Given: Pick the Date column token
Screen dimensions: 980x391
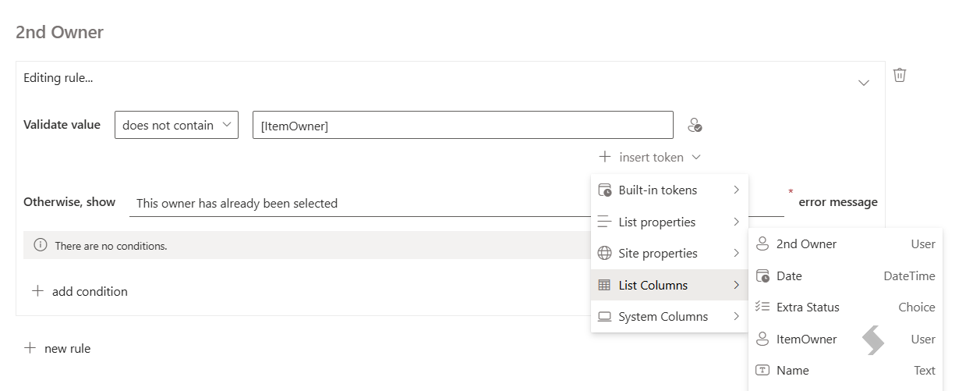Looking at the screenshot, I should [846, 276].
